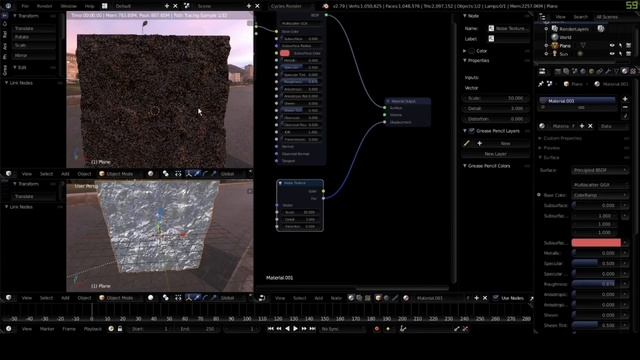
Task: Open the node editor type selector icon
Action: tap(262, 298)
